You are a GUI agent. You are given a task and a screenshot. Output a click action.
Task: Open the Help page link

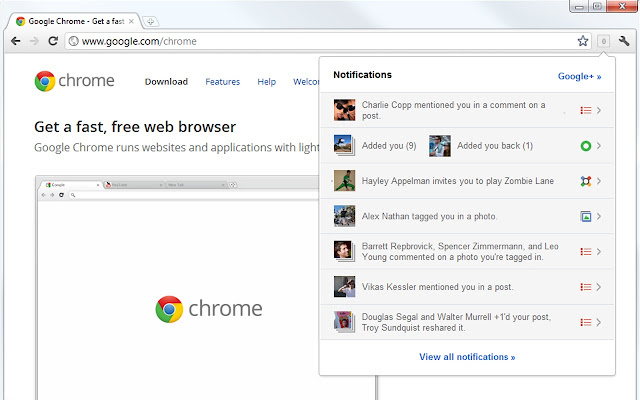pyautogui.click(x=267, y=82)
